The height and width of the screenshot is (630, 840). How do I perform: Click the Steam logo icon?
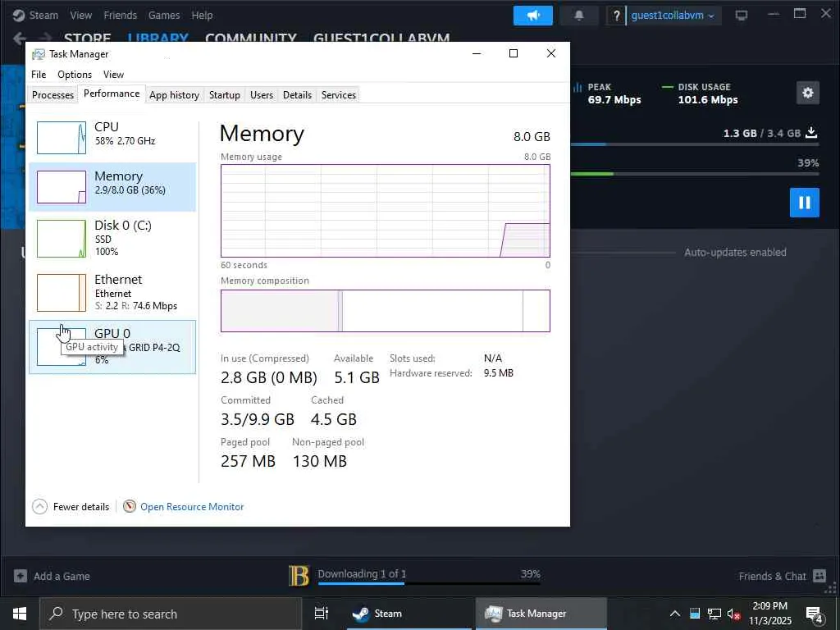point(19,15)
